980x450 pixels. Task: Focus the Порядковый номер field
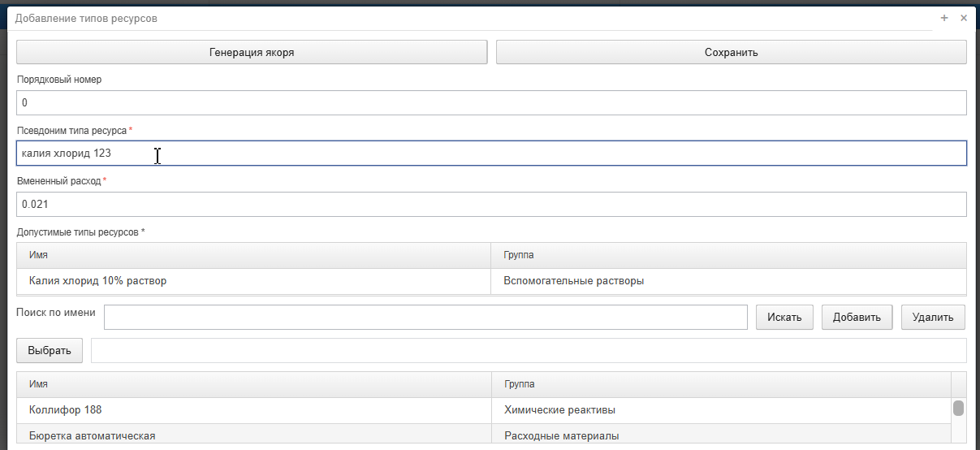(491, 102)
